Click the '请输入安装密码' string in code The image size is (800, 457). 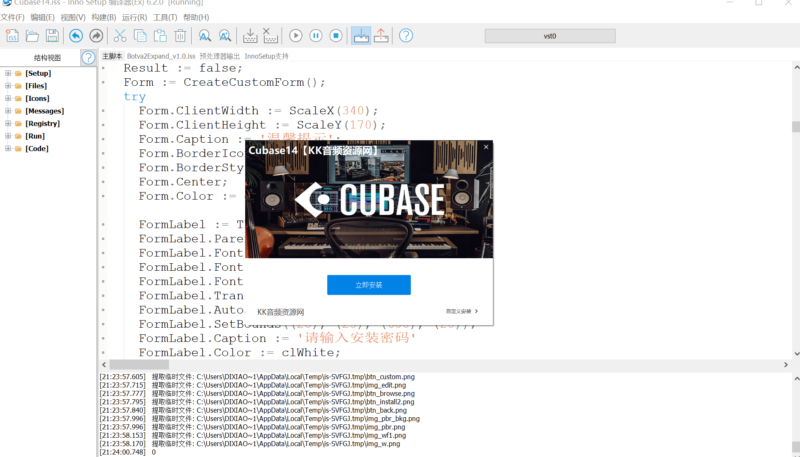[x=356, y=338]
